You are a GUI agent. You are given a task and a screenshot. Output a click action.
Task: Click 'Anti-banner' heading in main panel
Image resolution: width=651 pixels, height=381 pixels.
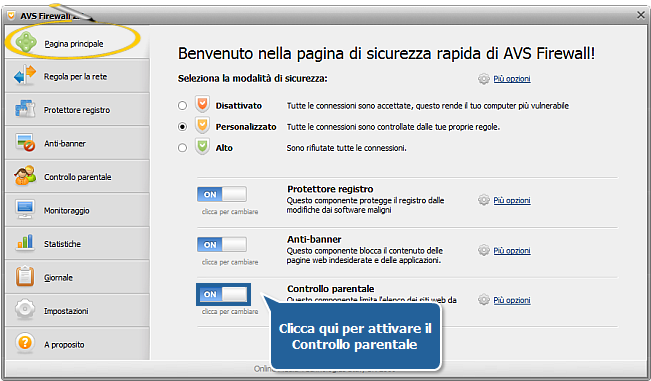pyautogui.click(x=314, y=239)
